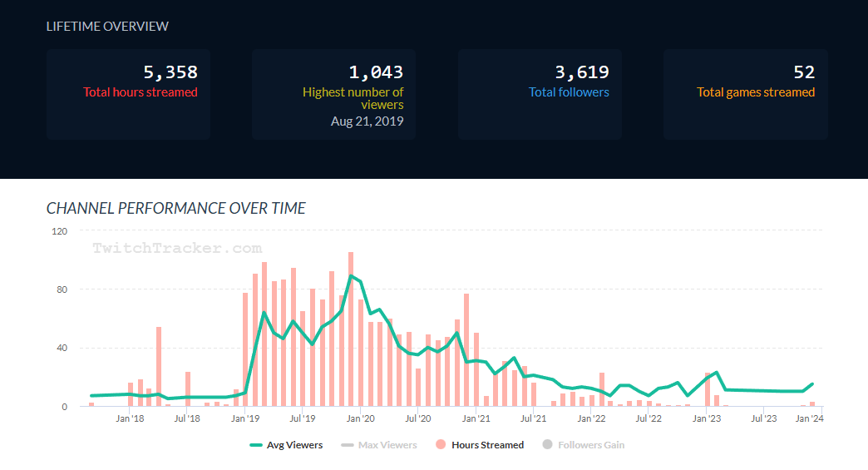Click the Jul '19 axis label
The height and width of the screenshot is (470, 868).
click(x=303, y=418)
